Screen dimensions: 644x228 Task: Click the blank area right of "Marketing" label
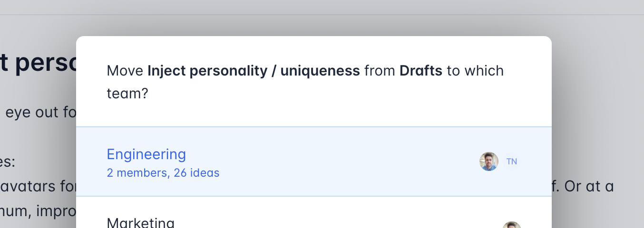(x=333, y=222)
